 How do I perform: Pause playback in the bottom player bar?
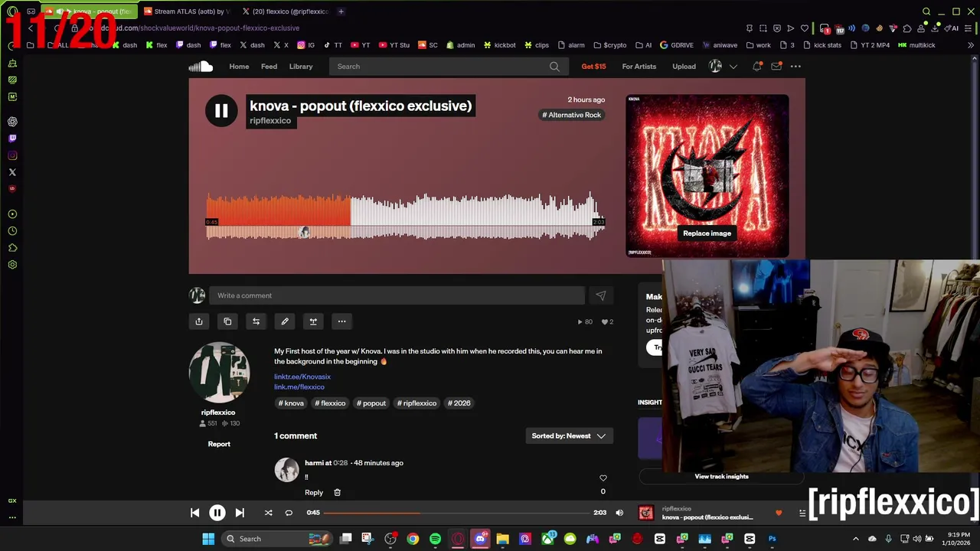coord(217,513)
